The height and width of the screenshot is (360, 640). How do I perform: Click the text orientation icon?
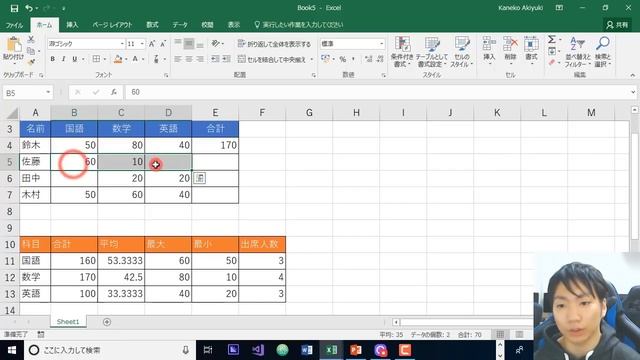coord(216,44)
